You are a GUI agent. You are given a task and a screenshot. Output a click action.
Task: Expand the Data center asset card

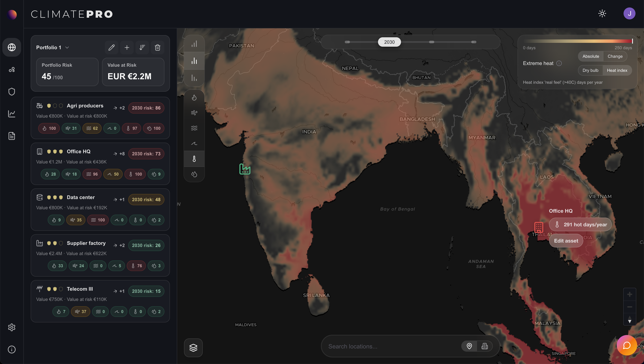click(80, 197)
